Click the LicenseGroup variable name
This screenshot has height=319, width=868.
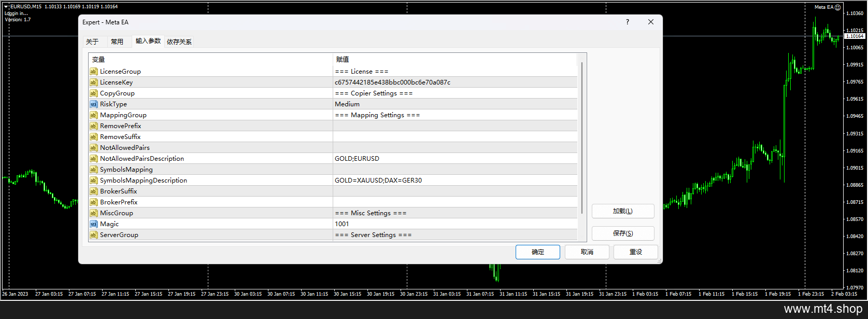tap(120, 72)
